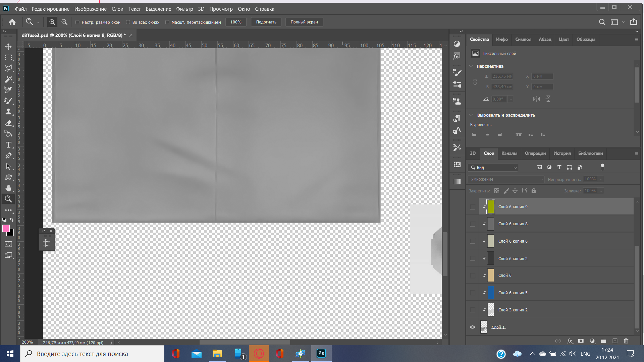
Task: Delete layer using trash icon
Action: pyautogui.click(x=626, y=341)
